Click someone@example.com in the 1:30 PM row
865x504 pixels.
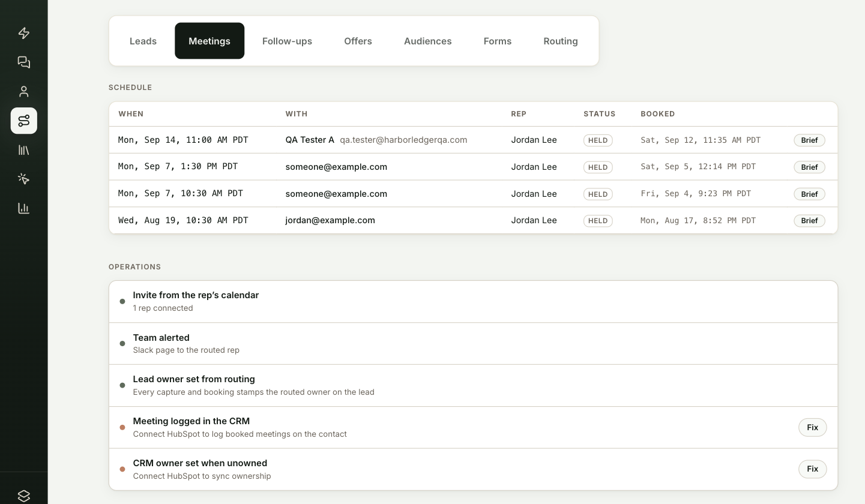336,167
